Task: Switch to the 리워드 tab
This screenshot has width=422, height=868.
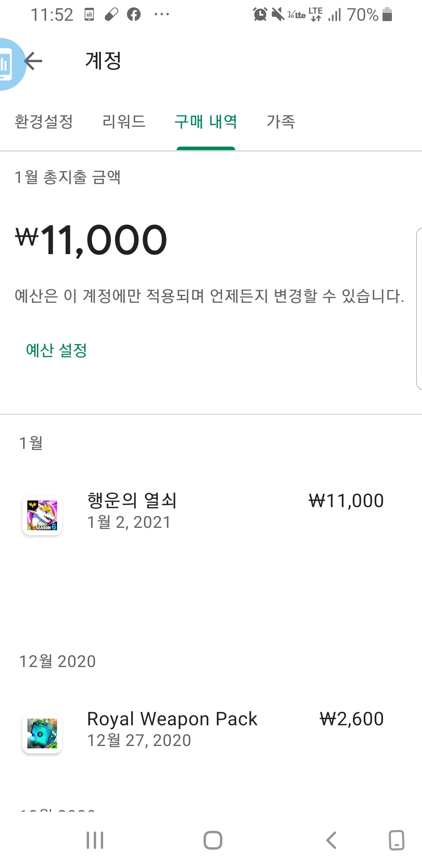Action: (x=124, y=122)
